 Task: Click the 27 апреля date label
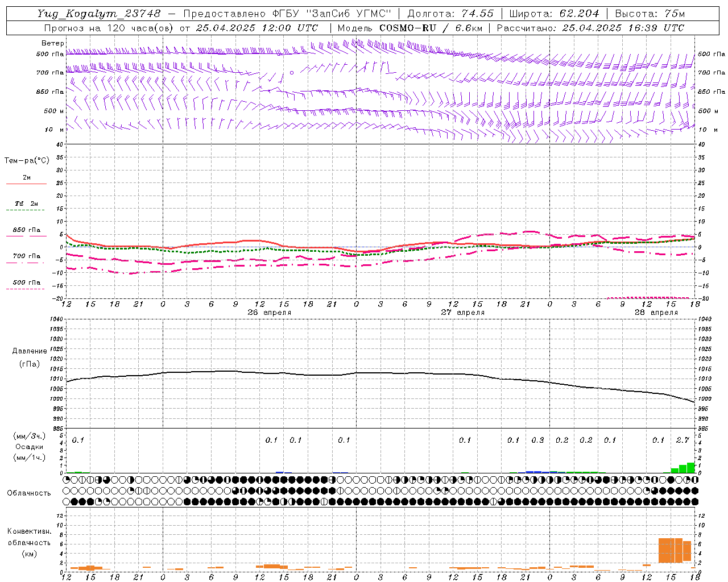coord(463,313)
